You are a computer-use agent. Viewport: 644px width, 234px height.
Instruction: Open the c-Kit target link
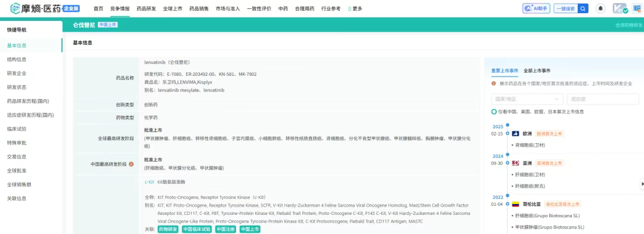click(x=149, y=182)
